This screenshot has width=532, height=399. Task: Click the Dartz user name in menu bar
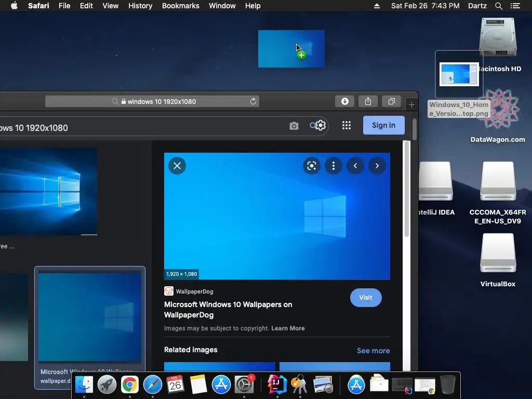(477, 6)
